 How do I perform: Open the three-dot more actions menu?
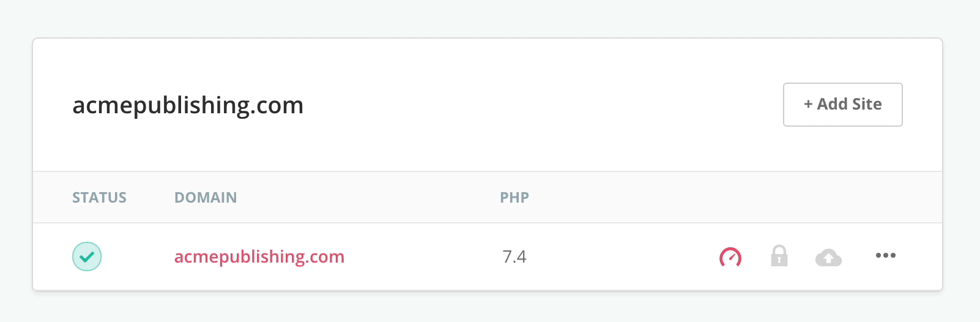[885, 255]
